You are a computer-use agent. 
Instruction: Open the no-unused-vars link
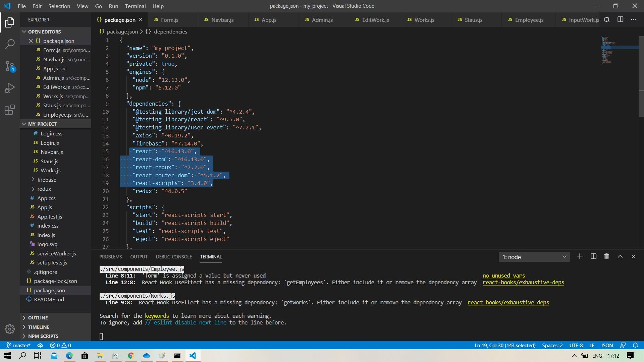click(503, 276)
